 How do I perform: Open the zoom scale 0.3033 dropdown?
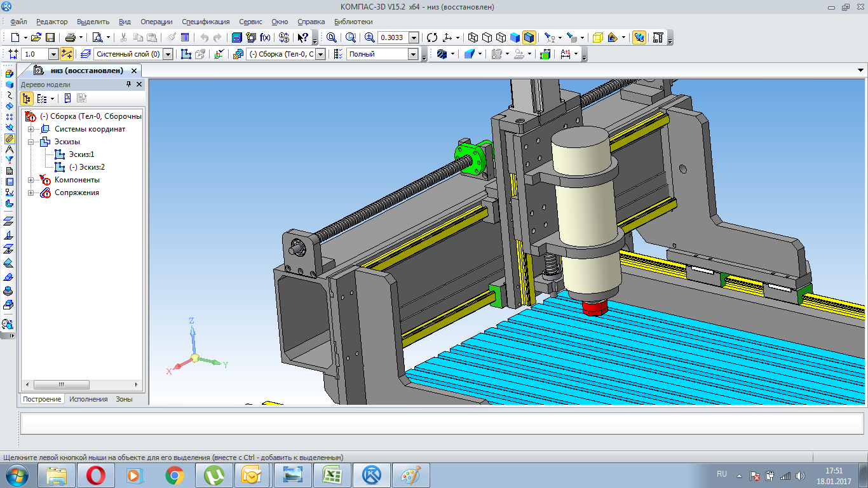click(x=414, y=37)
